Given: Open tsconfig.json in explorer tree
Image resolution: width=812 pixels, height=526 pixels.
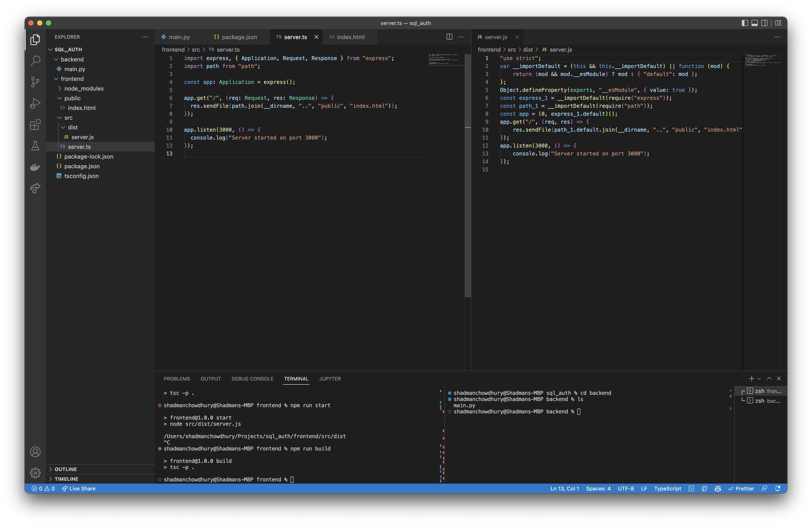Looking at the screenshot, I should tap(100, 176).
